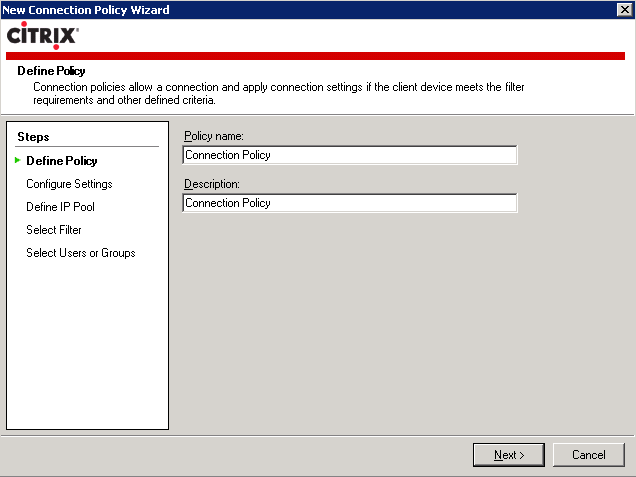Click the red banner under Citrix logo
This screenshot has height=477, width=636.
[315, 56]
